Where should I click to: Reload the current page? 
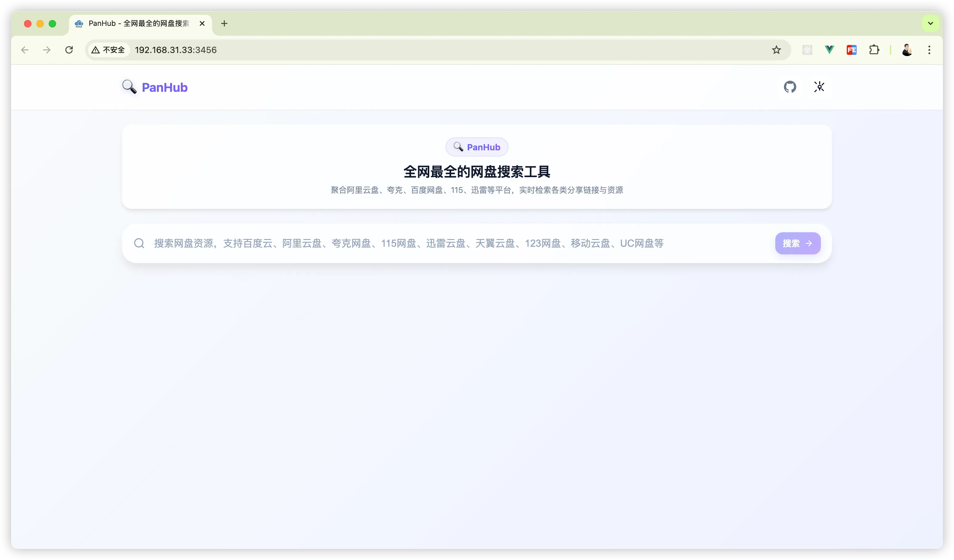(69, 50)
